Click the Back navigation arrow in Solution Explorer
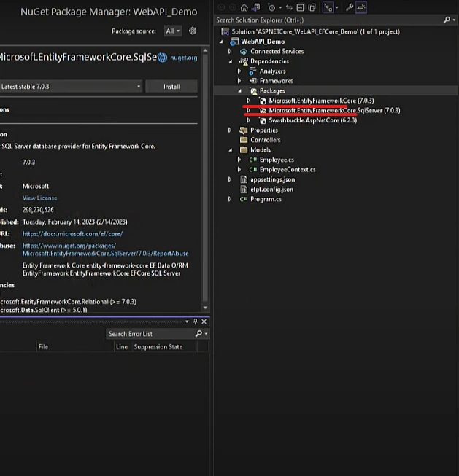The height and width of the screenshot is (476, 459). click(221, 7)
